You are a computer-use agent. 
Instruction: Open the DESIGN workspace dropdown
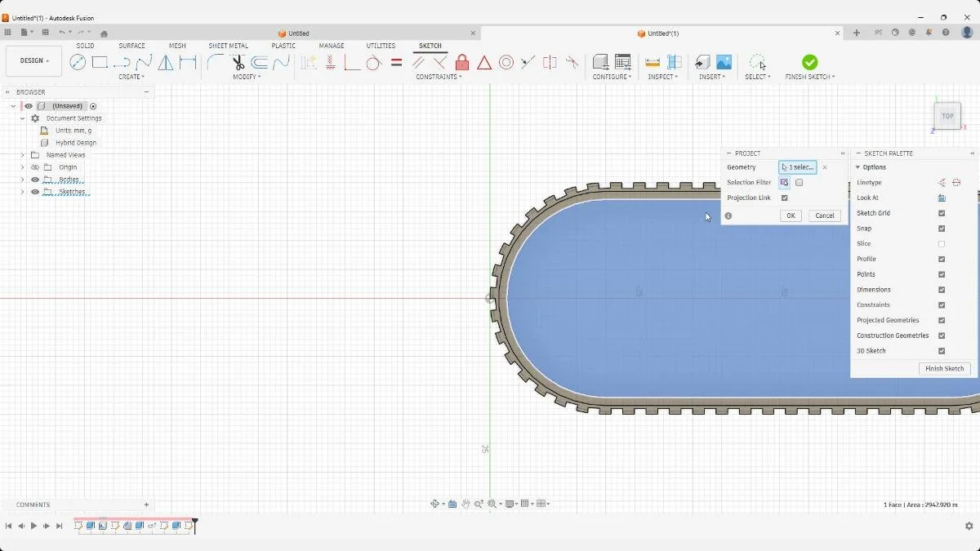point(34,61)
